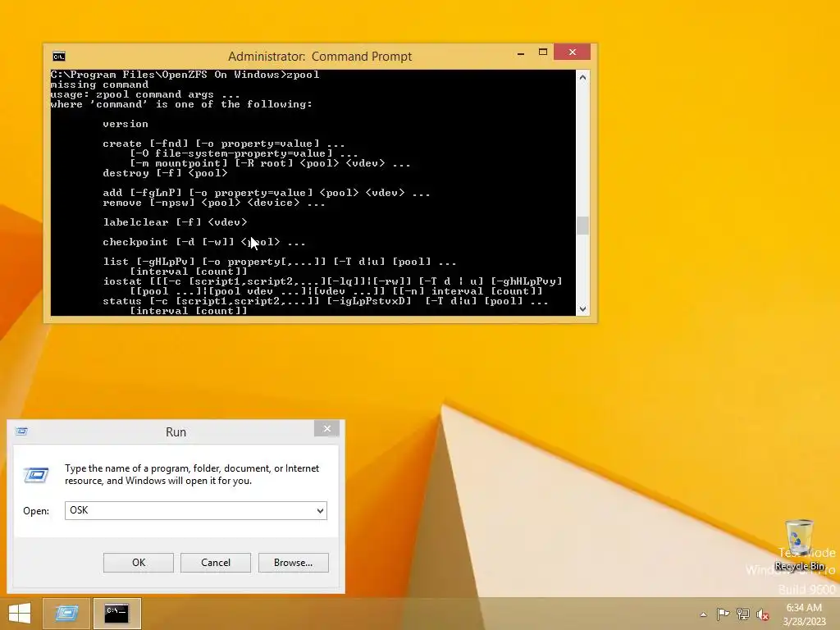Click the Administrator: Command Prompt title text

(320, 57)
